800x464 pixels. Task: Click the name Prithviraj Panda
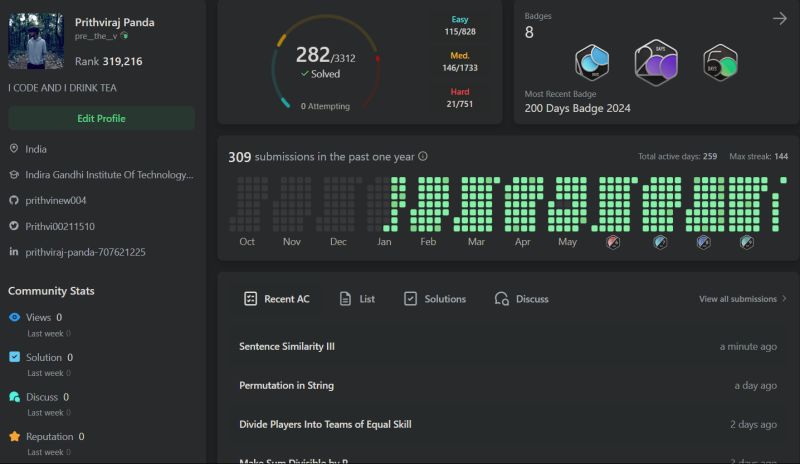point(115,22)
